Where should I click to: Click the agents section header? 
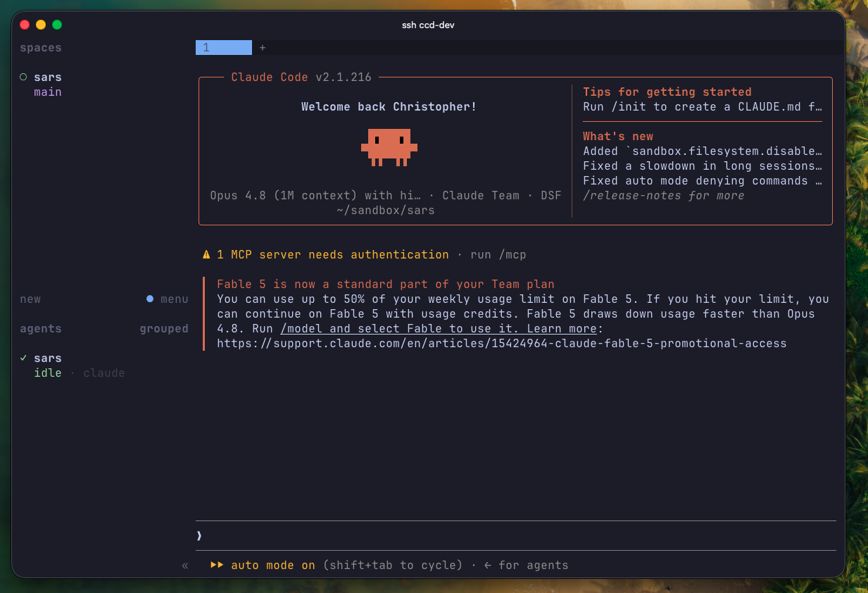point(41,329)
